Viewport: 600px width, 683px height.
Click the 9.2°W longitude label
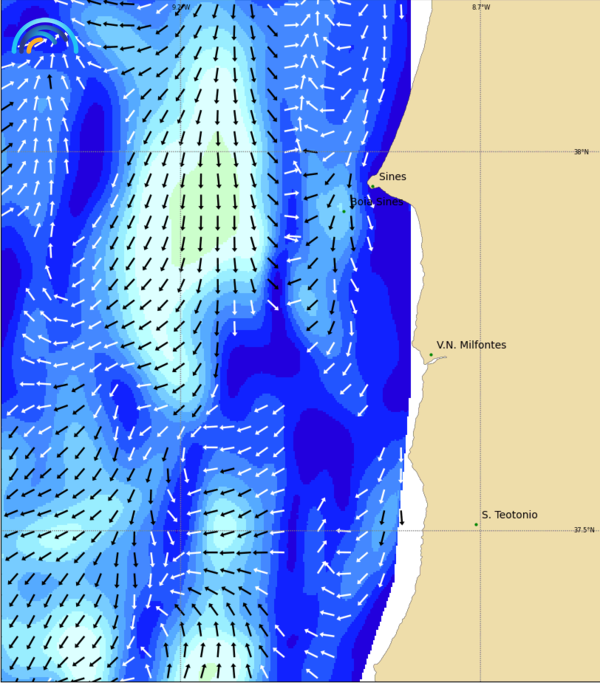click(180, 7)
